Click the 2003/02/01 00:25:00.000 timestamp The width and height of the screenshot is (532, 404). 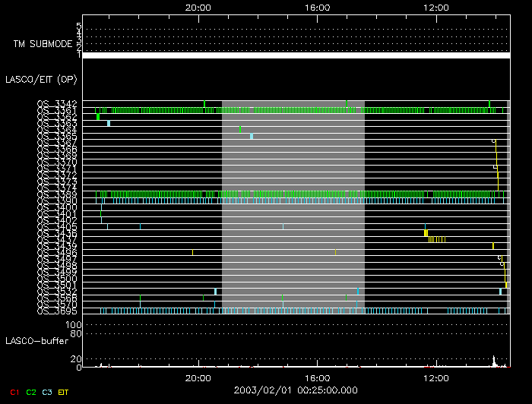(x=296, y=390)
